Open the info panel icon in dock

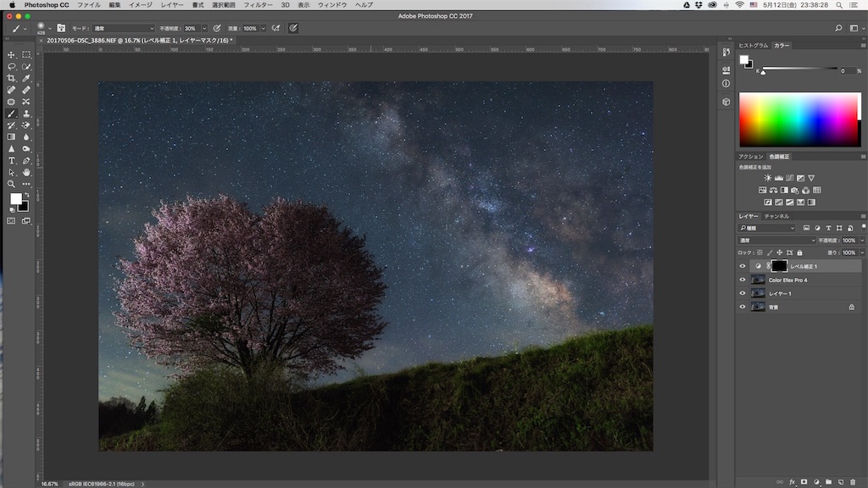(x=726, y=84)
